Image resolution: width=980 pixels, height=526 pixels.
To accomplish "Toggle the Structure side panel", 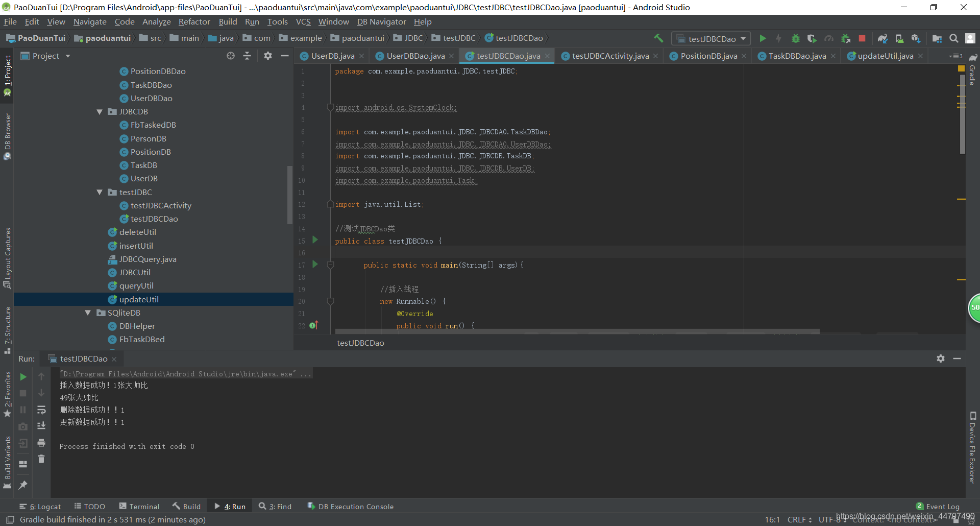I will pyautogui.click(x=7, y=330).
